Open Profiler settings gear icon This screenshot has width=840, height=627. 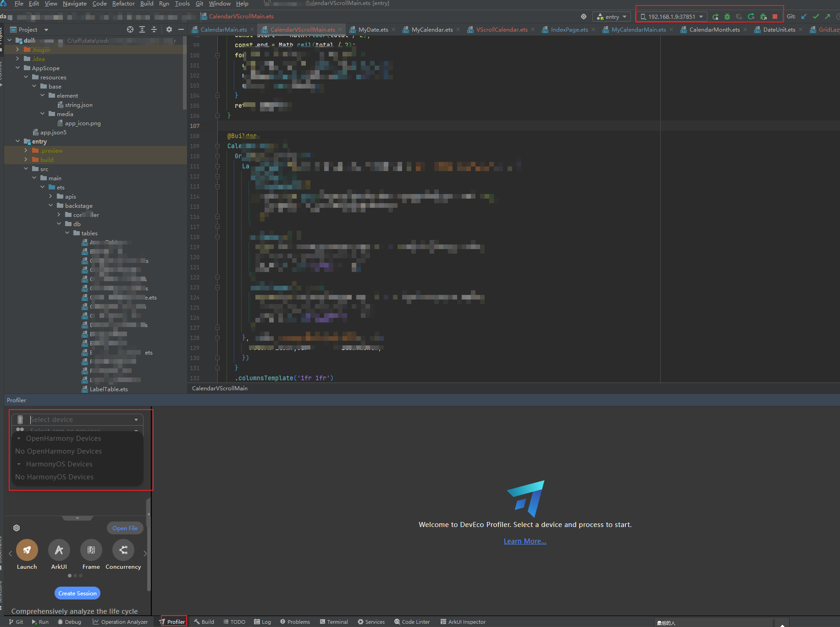17,528
